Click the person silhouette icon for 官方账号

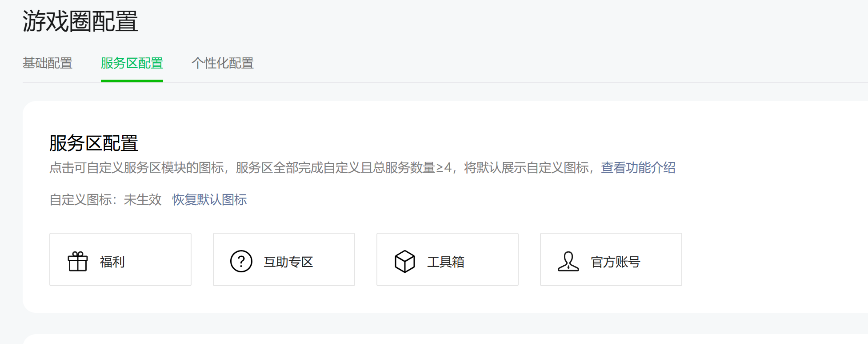click(568, 261)
